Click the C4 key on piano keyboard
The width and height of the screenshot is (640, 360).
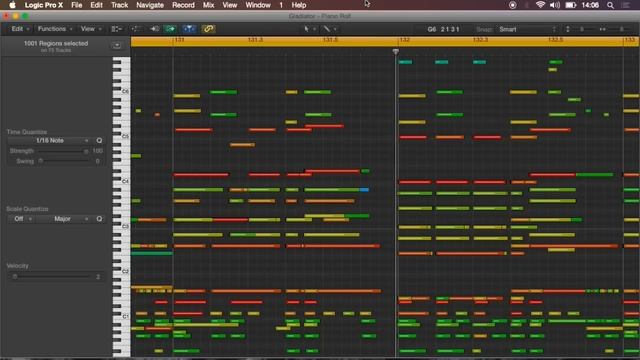click(122, 181)
